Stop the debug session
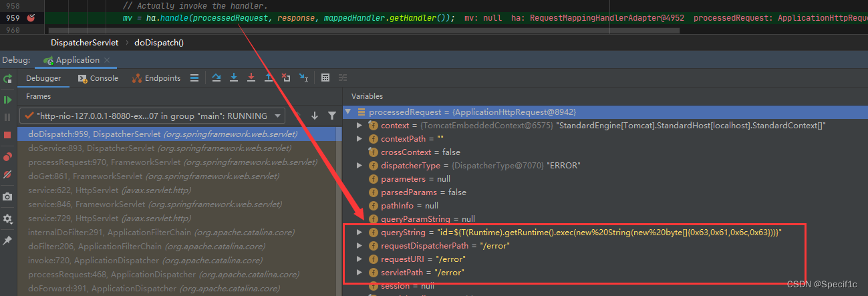The height and width of the screenshot is (296, 868). coord(7,135)
